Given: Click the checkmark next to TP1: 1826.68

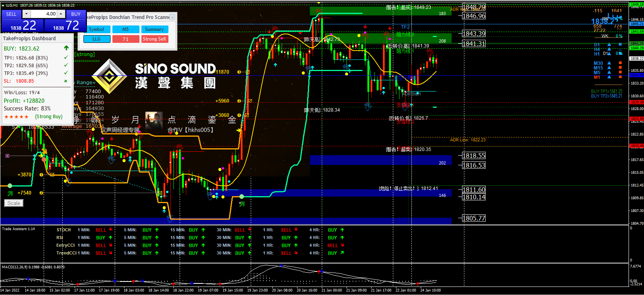Looking at the screenshot, I should point(66,57).
